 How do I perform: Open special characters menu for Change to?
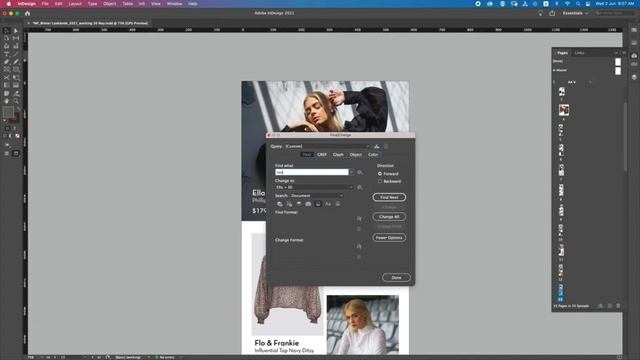[360, 187]
